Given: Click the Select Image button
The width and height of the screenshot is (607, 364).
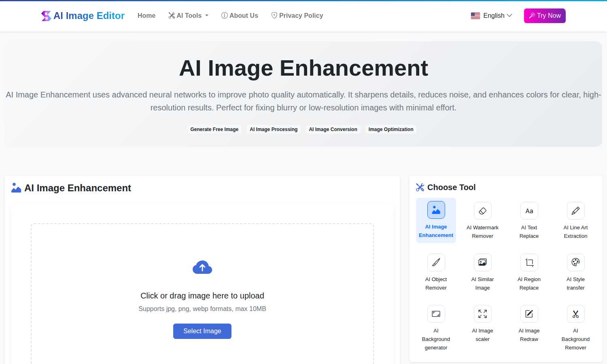Looking at the screenshot, I should (202, 331).
